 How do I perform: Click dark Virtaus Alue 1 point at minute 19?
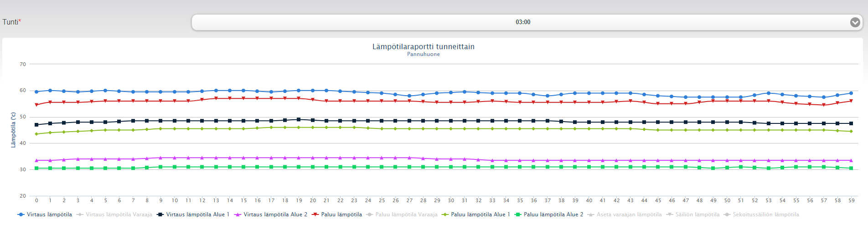tap(299, 120)
